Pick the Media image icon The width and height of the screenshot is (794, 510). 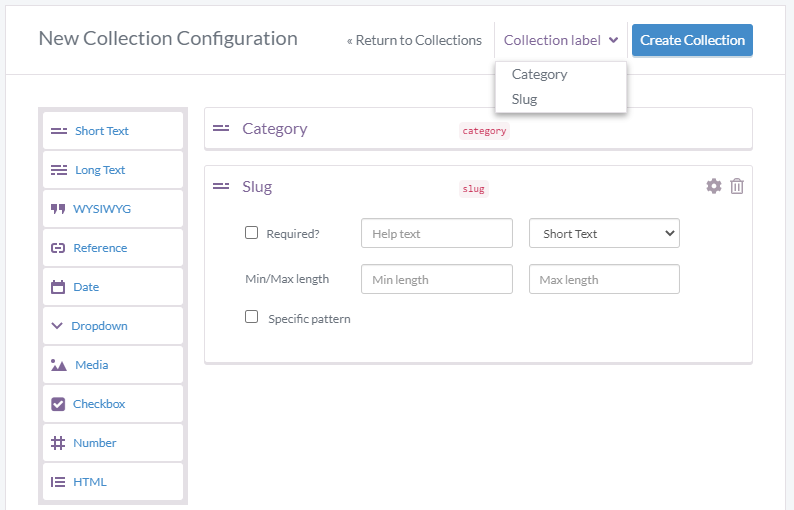click(x=59, y=365)
